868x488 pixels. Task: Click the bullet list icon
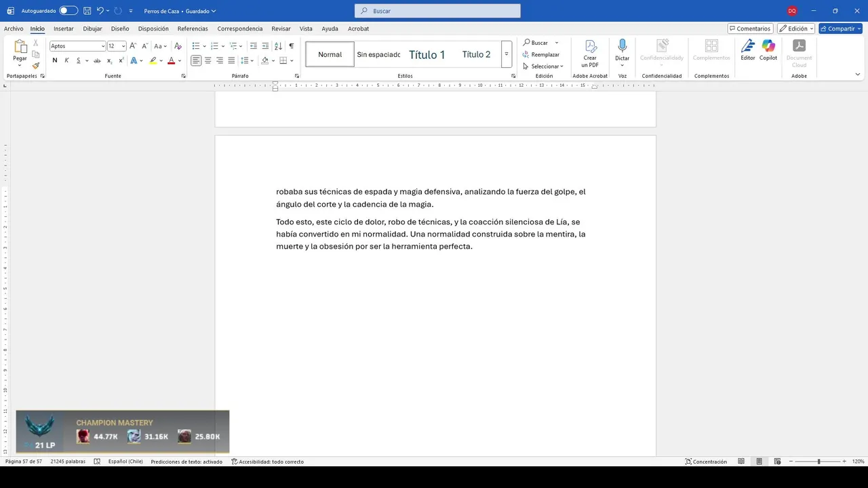tap(196, 46)
